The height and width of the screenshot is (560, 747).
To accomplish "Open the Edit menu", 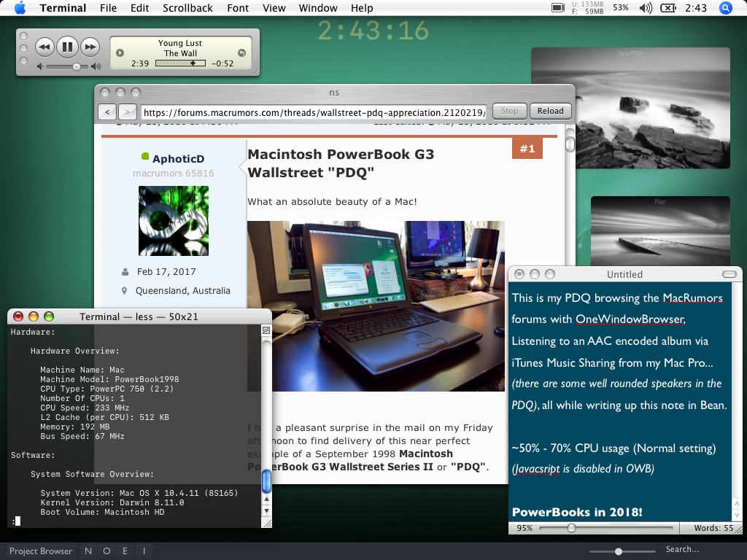I will click(139, 8).
